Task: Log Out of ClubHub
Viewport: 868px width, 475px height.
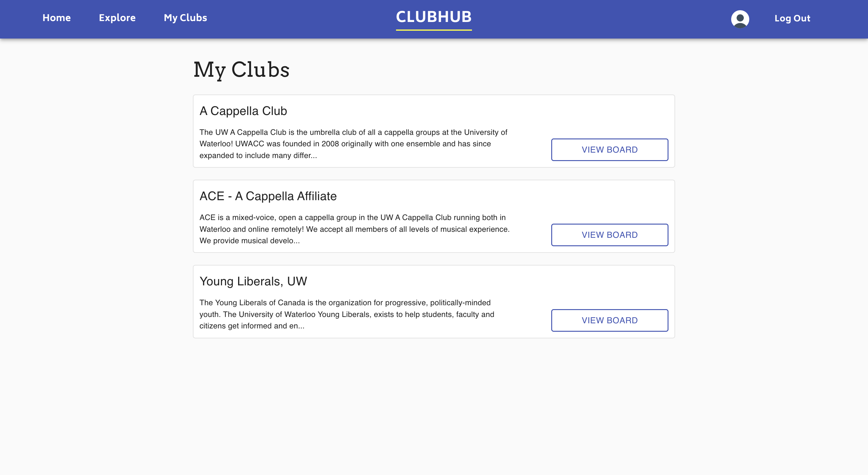Action: tap(793, 19)
